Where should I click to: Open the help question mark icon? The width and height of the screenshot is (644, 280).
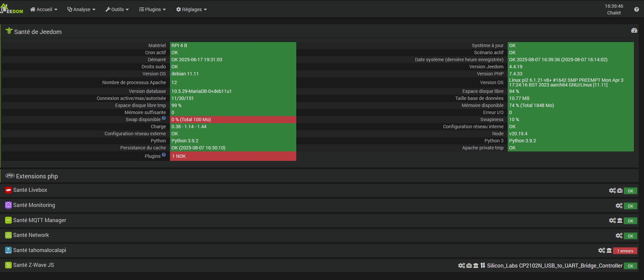pos(636,9)
